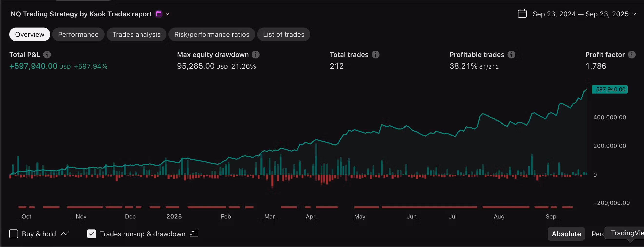This screenshot has width=644, height=247.
Task: Expand the strategy report title dropdown chevron
Action: pyautogui.click(x=167, y=14)
